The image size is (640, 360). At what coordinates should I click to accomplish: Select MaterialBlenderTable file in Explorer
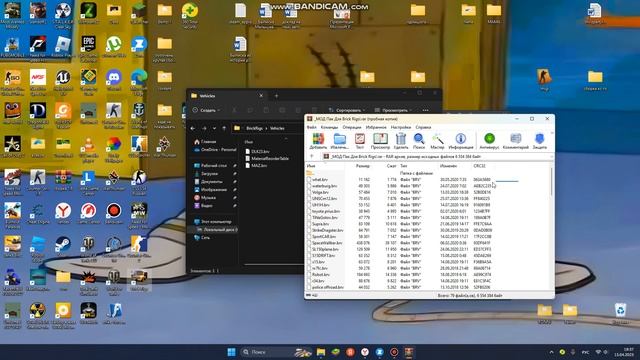267,158
